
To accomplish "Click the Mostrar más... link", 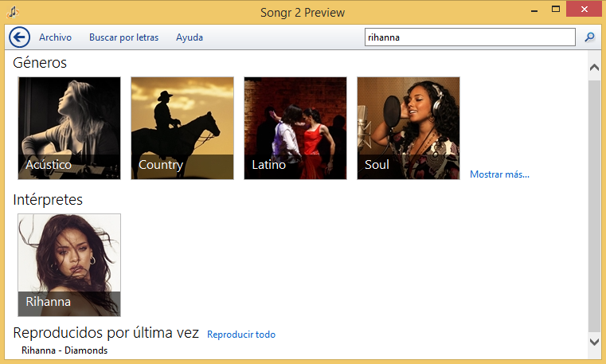I will click(499, 174).
